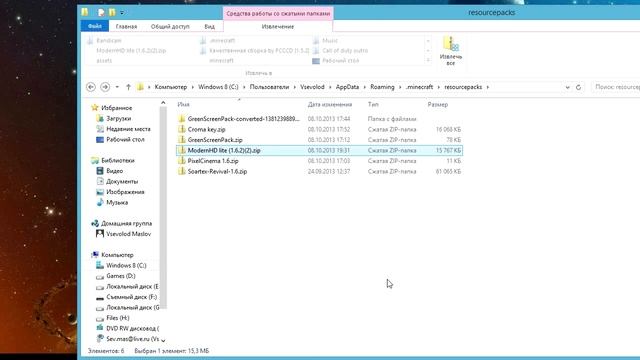Refresh the resourcepacks folder view
Screen dimensions: 640x360
[x=578, y=87]
